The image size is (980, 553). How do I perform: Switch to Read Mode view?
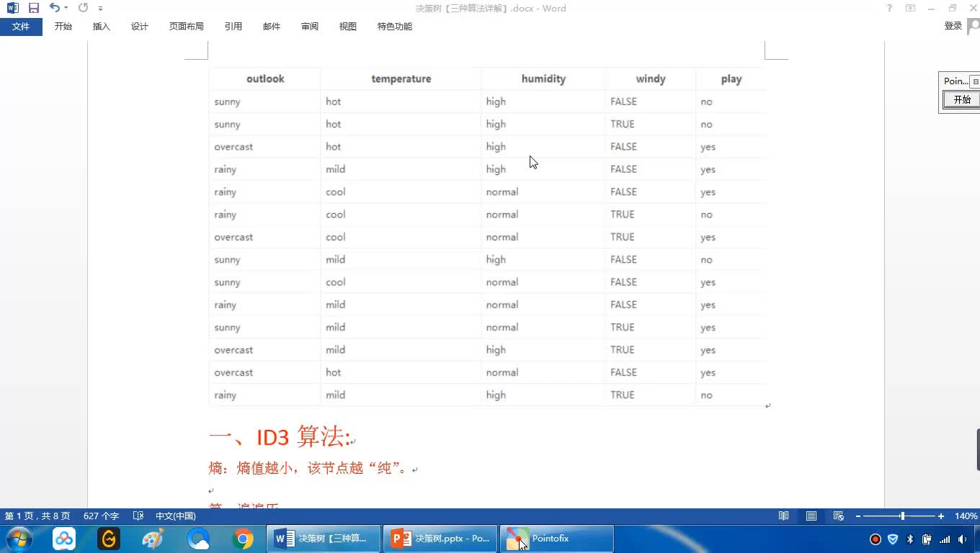[x=783, y=516]
